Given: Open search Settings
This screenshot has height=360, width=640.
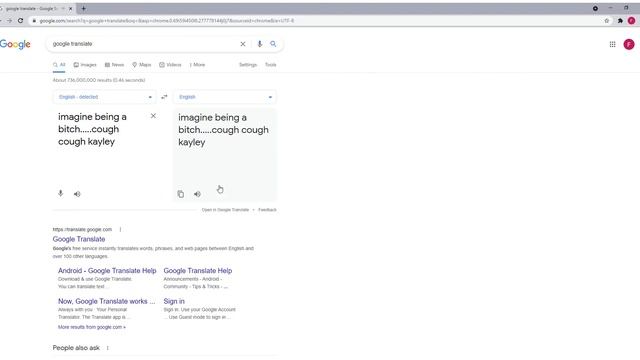Looking at the screenshot, I should click(x=248, y=64).
